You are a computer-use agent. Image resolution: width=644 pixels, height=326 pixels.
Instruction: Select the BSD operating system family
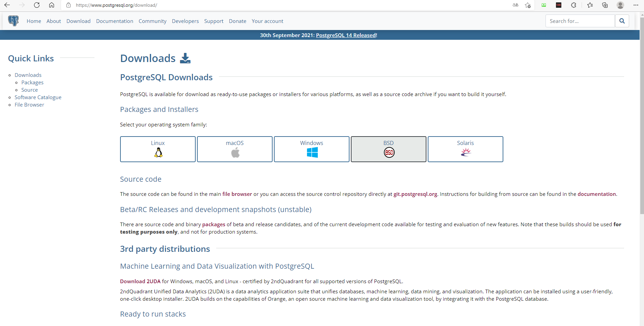pyautogui.click(x=389, y=149)
